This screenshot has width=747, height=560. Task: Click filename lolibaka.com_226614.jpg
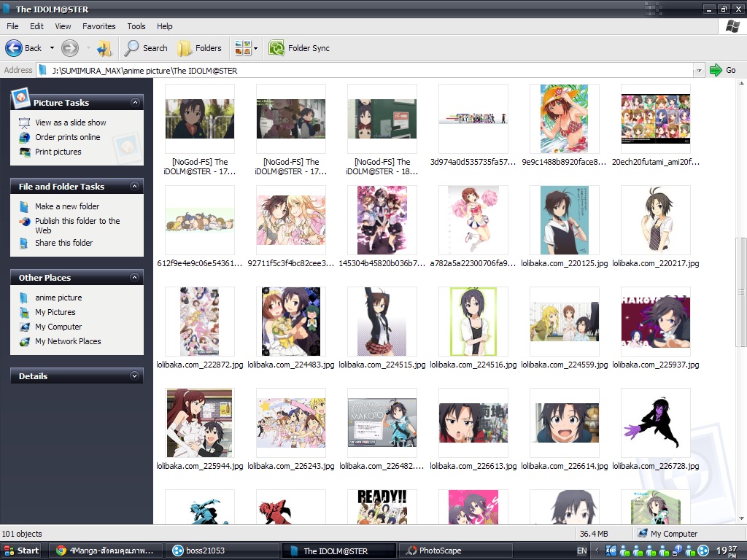[x=565, y=466]
